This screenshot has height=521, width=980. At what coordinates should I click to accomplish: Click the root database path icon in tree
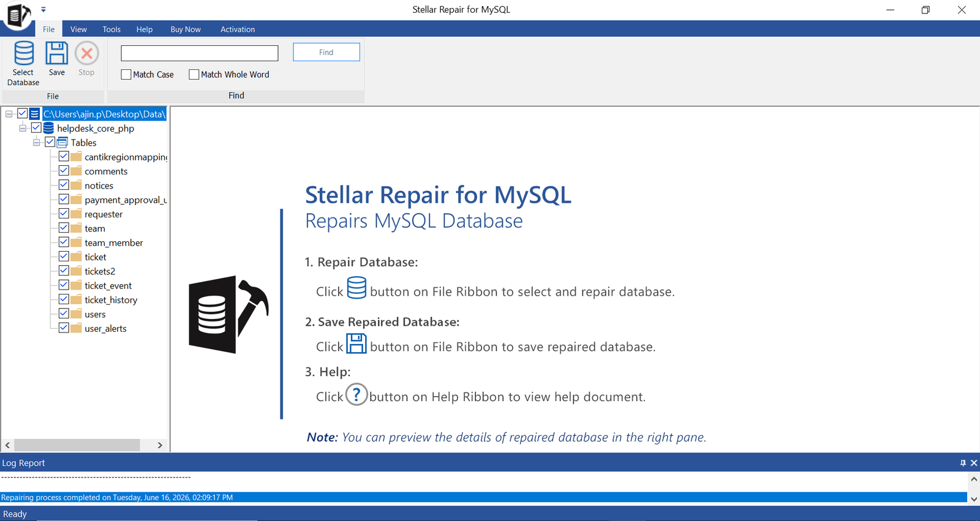[x=35, y=114]
